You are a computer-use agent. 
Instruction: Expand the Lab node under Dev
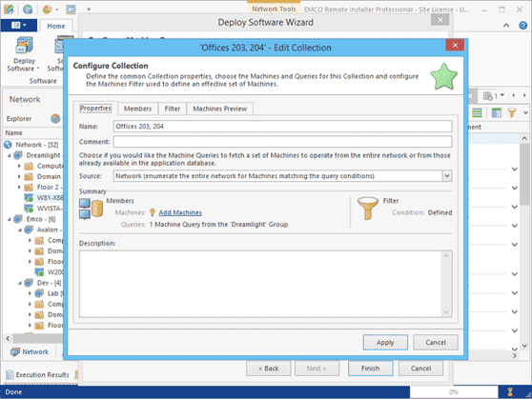tap(30, 293)
